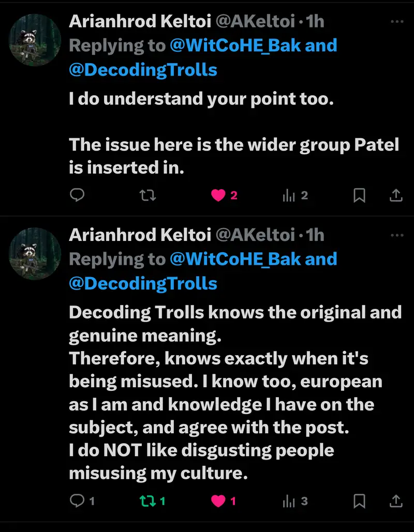Bookmark the second tweet about culture
Screen dimensions: 414x532
point(359,500)
